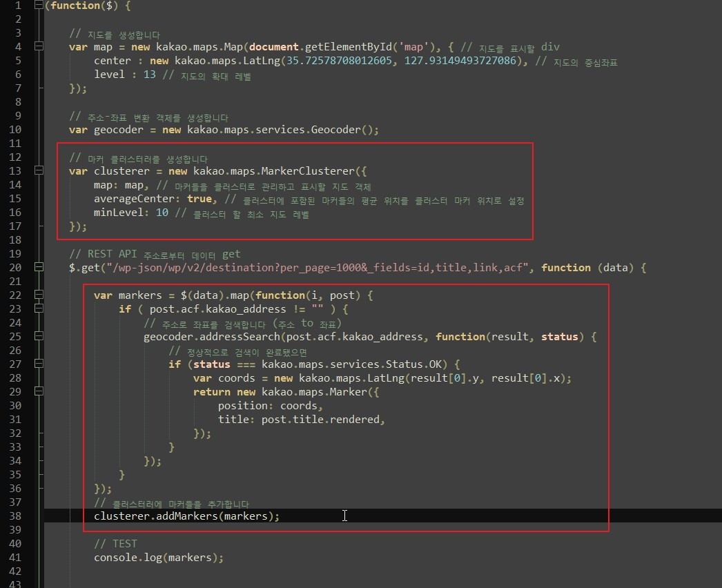The height and width of the screenshot is (588, 722).
Task: Click line number 38 in the gutter
Action: point(15,516)
